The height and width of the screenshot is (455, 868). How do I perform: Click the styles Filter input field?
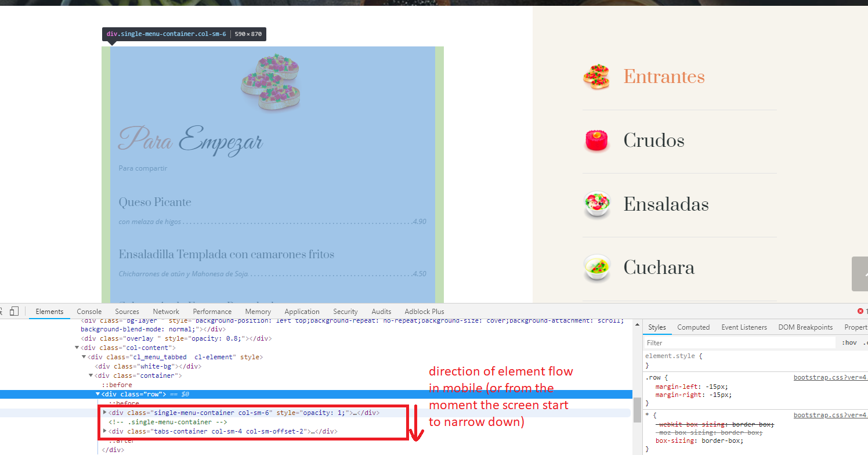740,343
